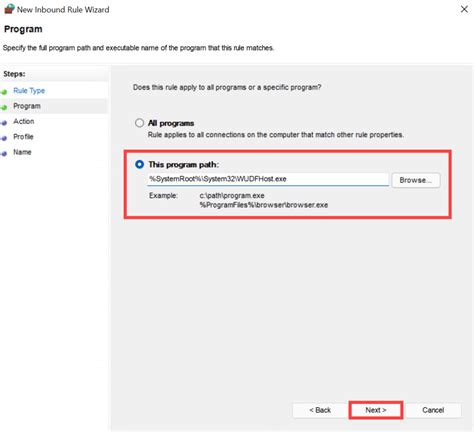Go to the Program step in sidebar
Screen dimensions: 474x432
[27, 106]
